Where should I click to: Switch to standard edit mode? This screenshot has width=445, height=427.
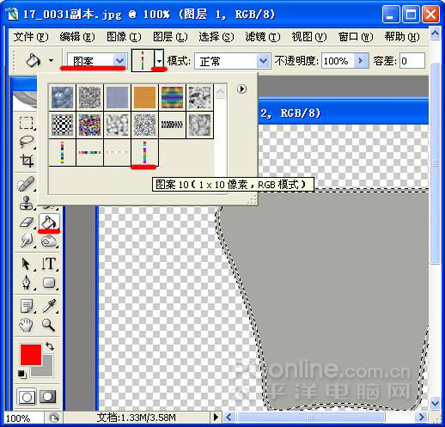click(x=27, y=397)
